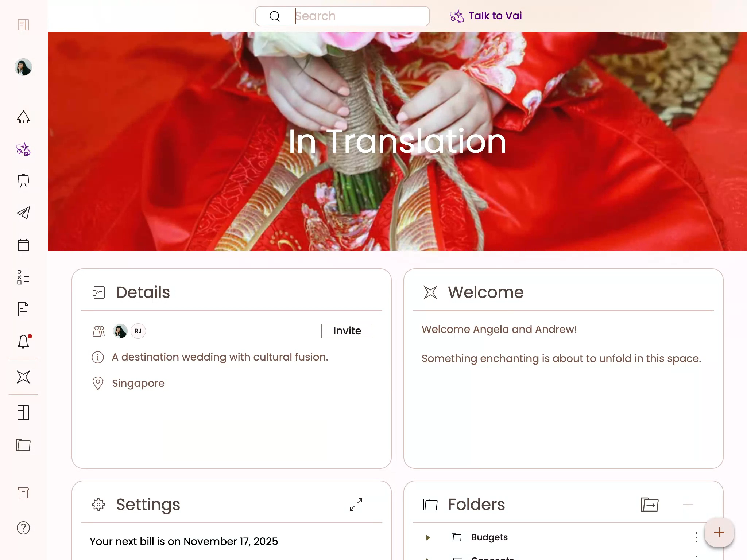The height and width of the screenshot is (560, 747).
Task: Open the Home page from the sidebar
Action: (23, 117)
